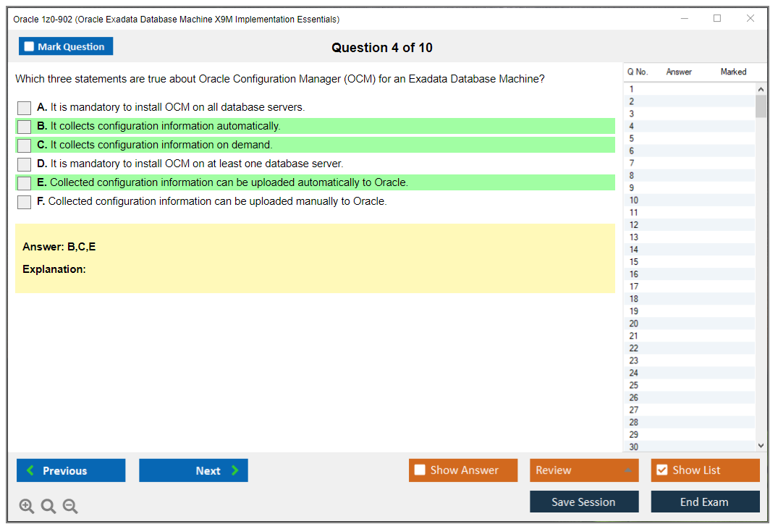This screenshot has height=532, width=778.
Task: Click the End Exam button
Action: point(704,502)
